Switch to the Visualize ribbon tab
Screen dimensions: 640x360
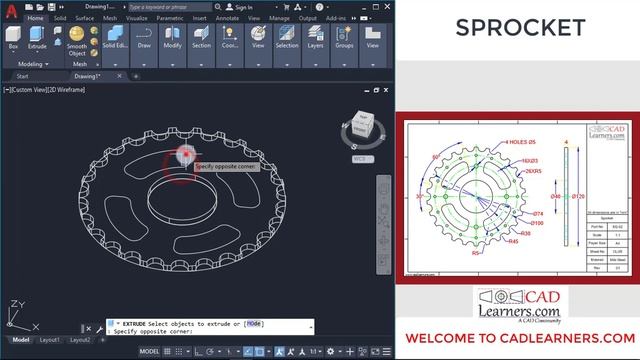pyautogui.click(x=136, y=18)
